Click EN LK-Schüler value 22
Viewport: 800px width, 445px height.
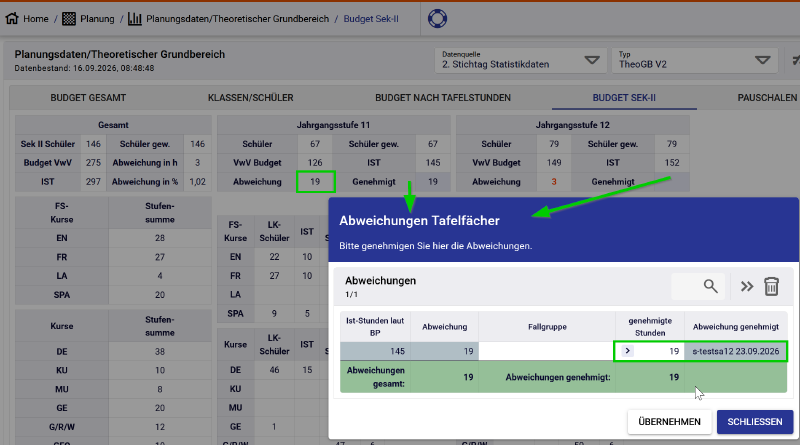274,257
